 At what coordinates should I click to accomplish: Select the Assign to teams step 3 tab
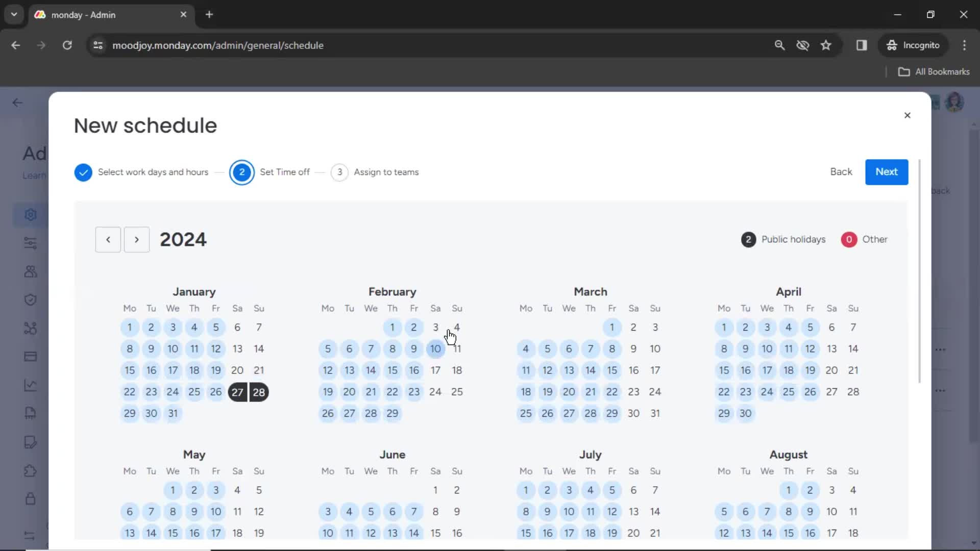pyautogui.click(x=374, y=171)
